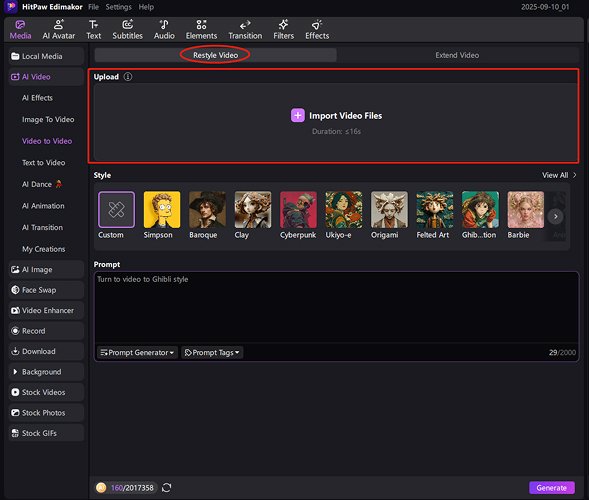Viewport: 589px width, 500px height.
Task: Click the Generate button
Action: point(551,488)
